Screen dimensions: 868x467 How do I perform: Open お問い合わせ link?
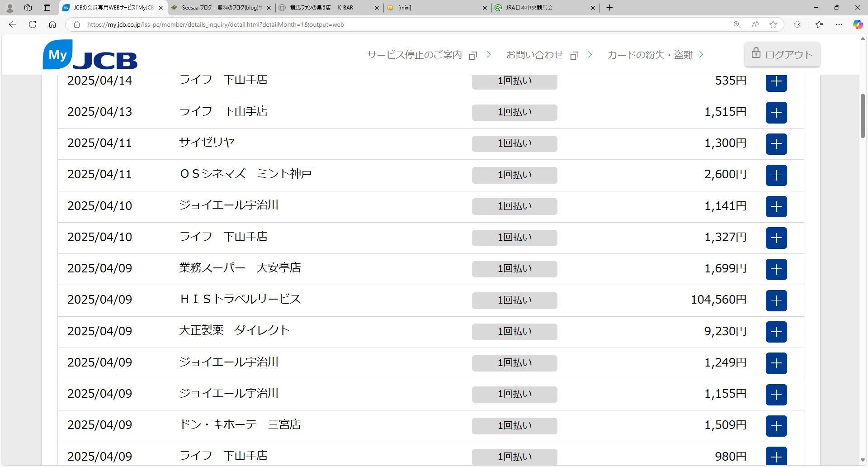[549, 55]
